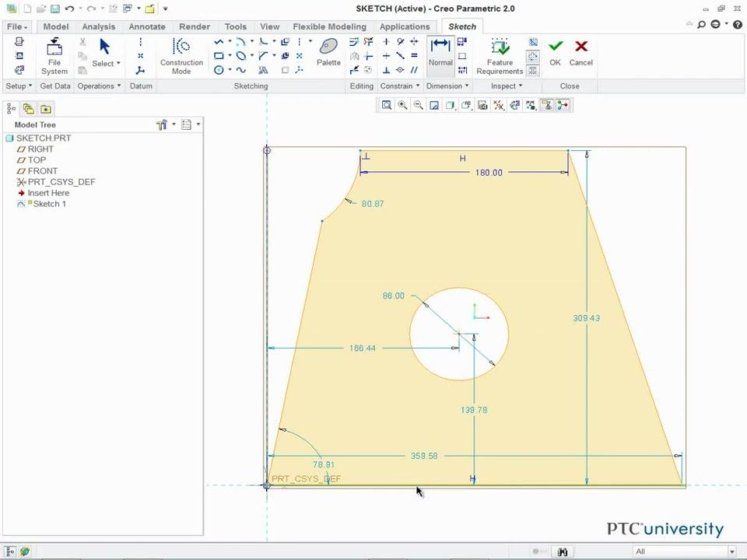Apply the Horizontal constraint
Image resolution: width=747 pixels, height=560 pixels.
click(x=386, y=56)
